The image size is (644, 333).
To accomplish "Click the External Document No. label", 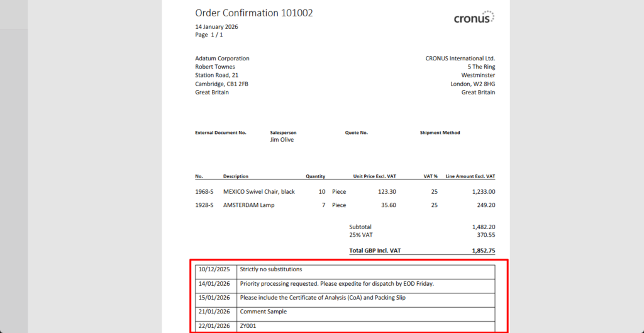I will 221,133.
